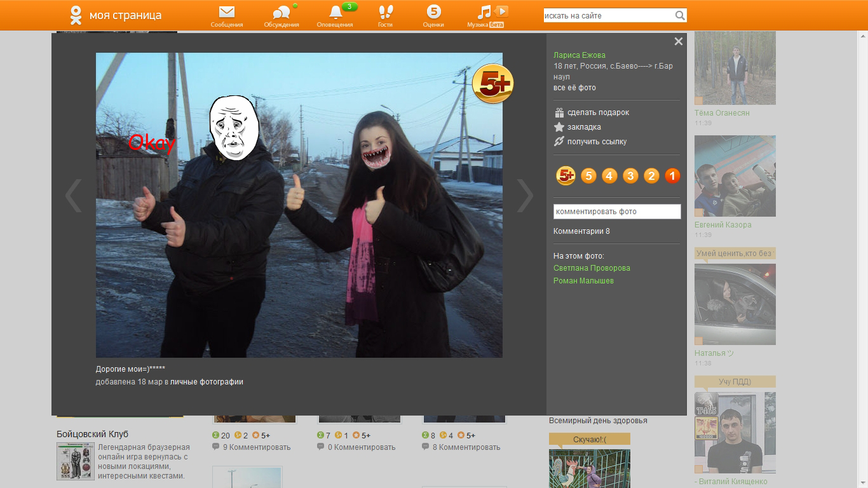868x488 pixels.
Task: Open the large photo in viewer
Action: (x=299, y=205)
